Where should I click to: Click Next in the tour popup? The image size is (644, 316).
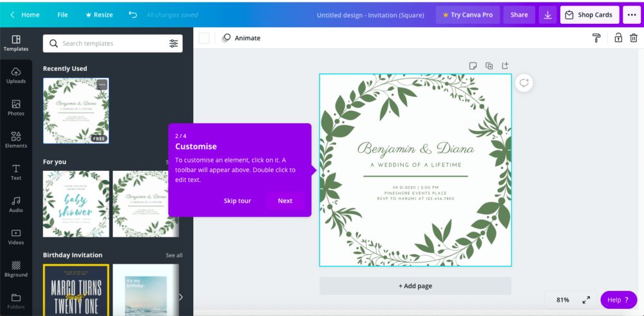point(285,201)
